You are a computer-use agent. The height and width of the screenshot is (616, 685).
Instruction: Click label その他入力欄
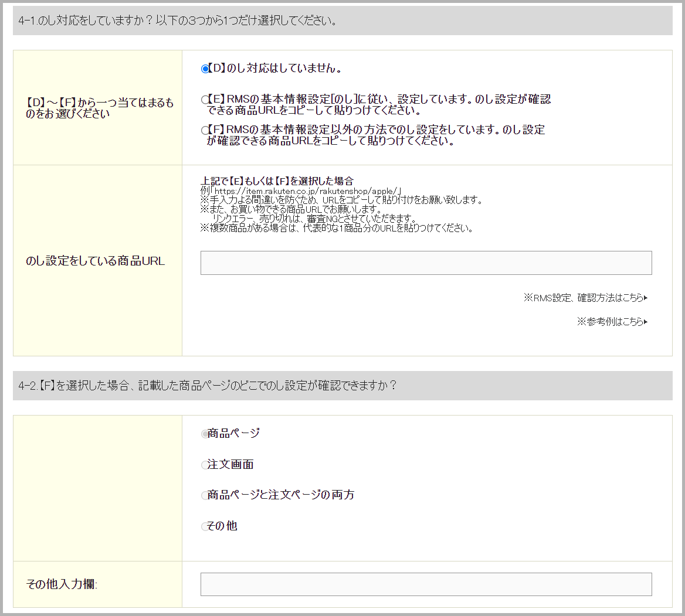point(62,584)
